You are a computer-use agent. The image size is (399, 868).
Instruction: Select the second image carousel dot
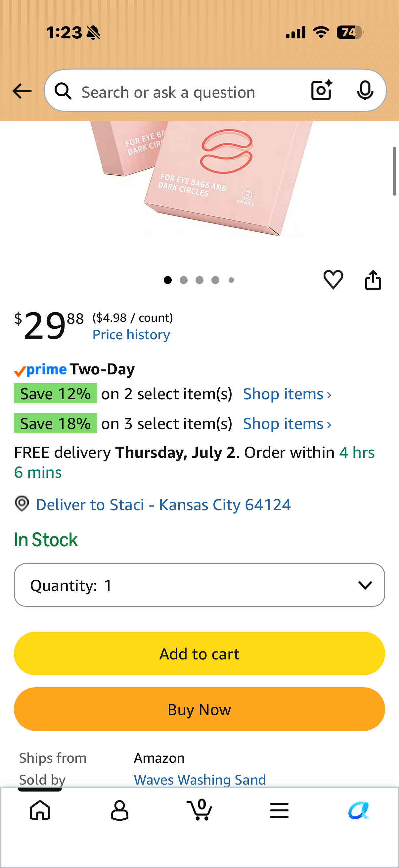tap(184, 280)
